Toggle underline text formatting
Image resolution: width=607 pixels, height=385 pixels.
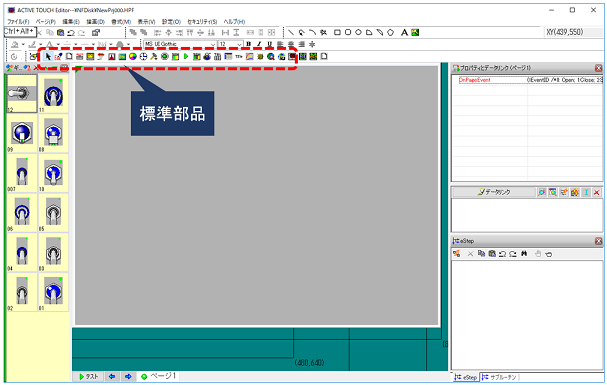coord(269,44)
